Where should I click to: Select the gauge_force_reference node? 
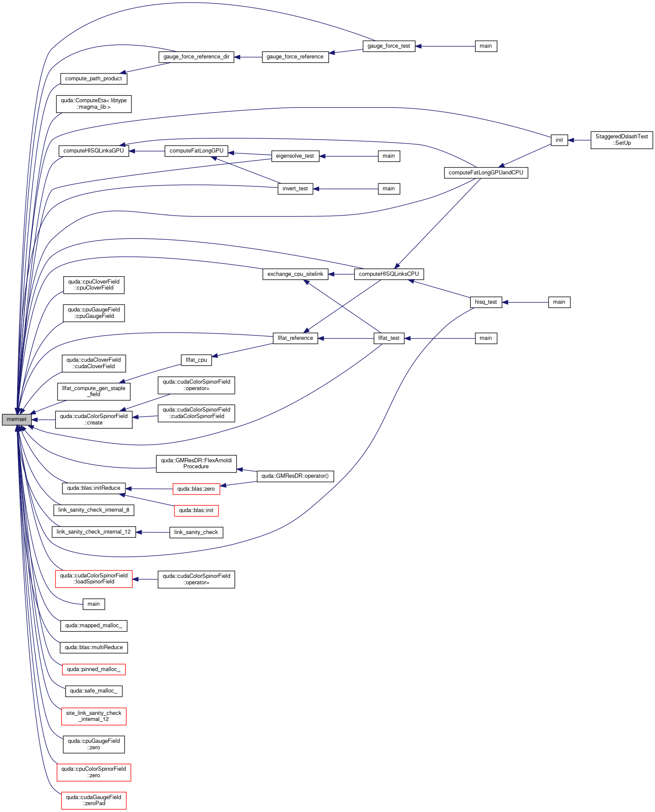point(295,57)
